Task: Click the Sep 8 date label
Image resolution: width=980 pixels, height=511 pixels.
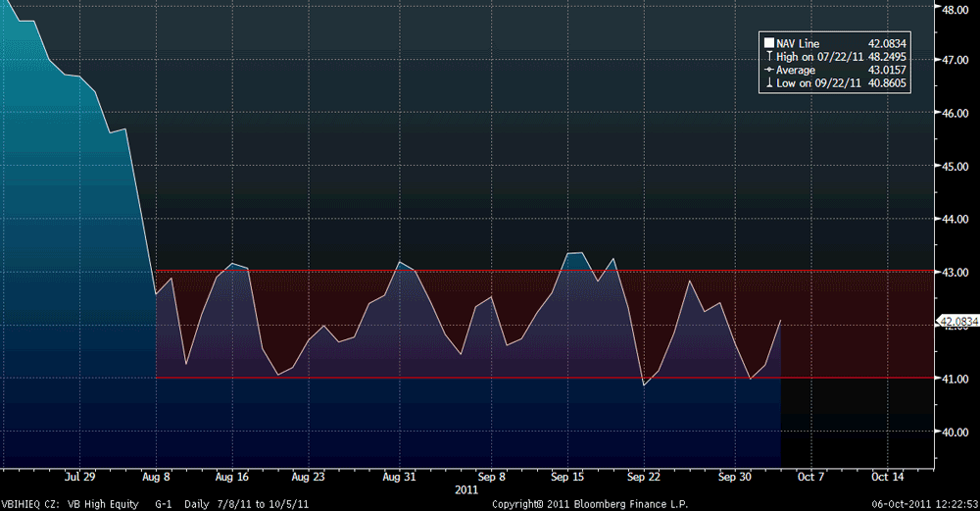Action: 491,477
